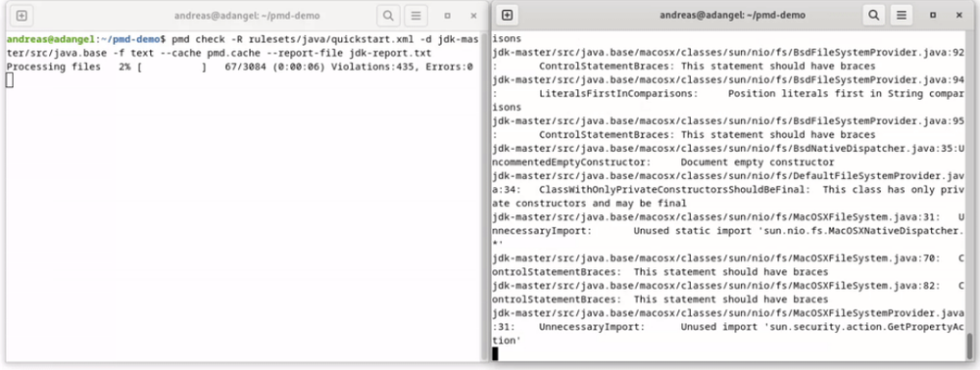The width and height of the screenshot is (980, 370).
Task: Click the cursor block in right terminal
Action: pos(495,353)
